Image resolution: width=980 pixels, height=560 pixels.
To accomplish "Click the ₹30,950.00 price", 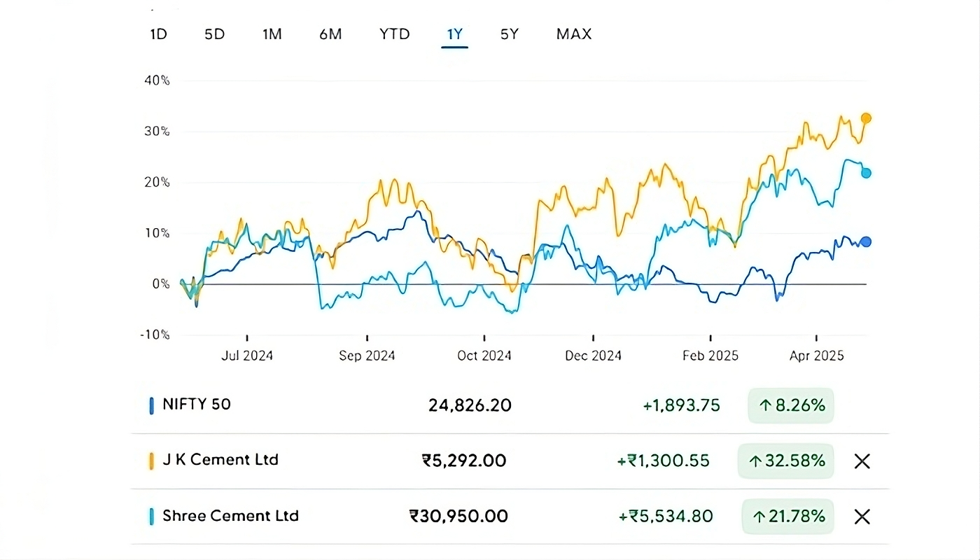I will pos(459,517).
